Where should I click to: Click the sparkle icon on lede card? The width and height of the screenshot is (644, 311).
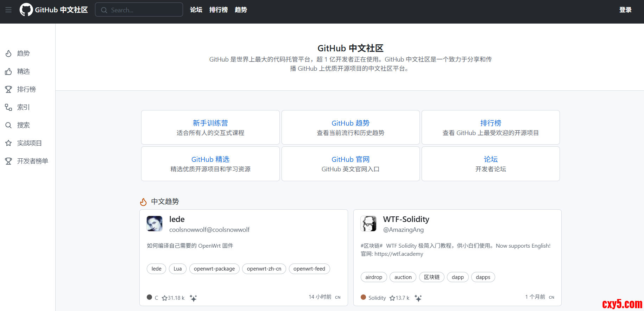[x=193, y=298]
